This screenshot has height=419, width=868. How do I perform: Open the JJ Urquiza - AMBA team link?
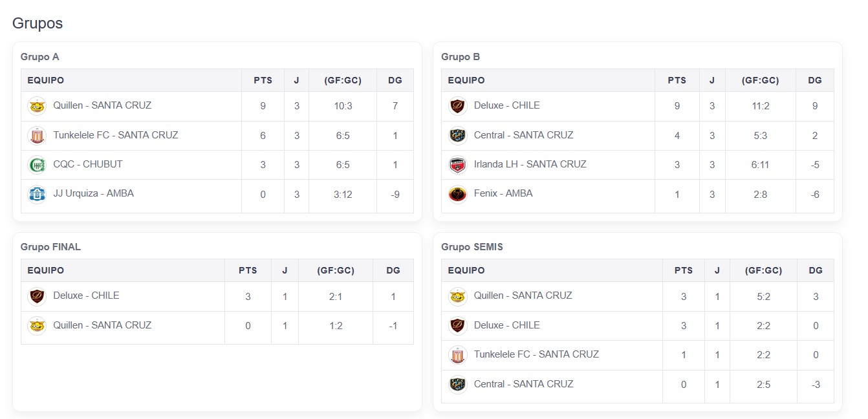[93, 193]
